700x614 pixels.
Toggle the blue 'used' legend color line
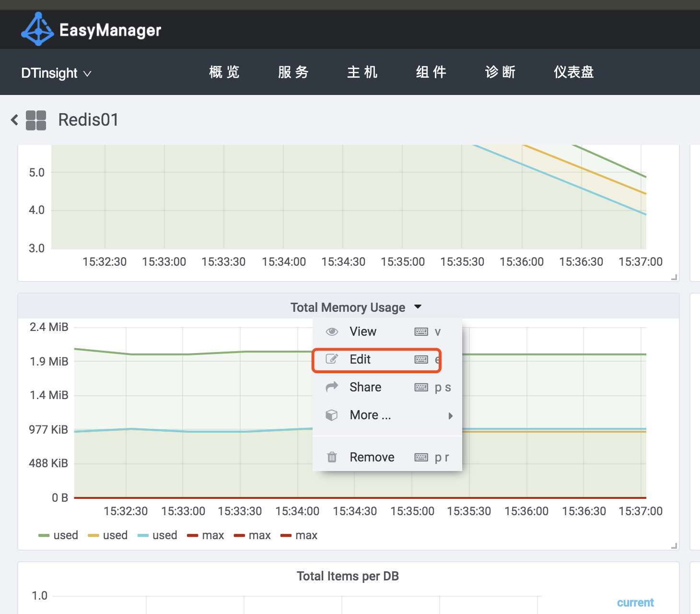143,536
